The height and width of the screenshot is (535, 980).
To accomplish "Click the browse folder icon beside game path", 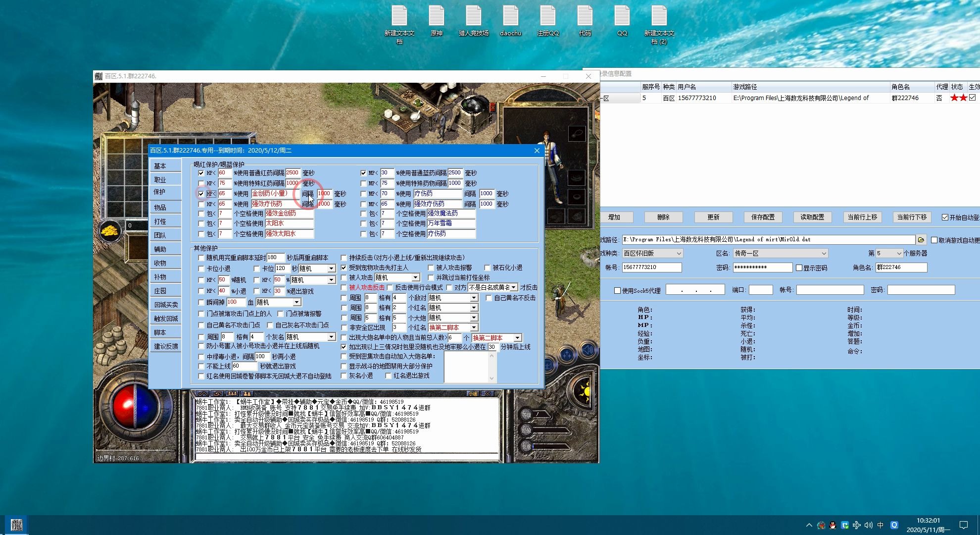I will (921, 240).
